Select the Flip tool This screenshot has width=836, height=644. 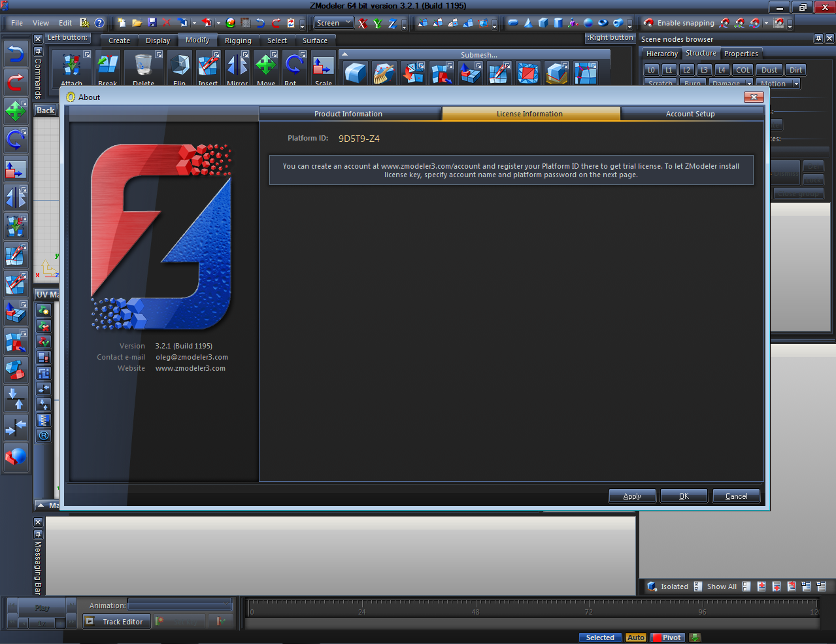click(x=180, y=68)
